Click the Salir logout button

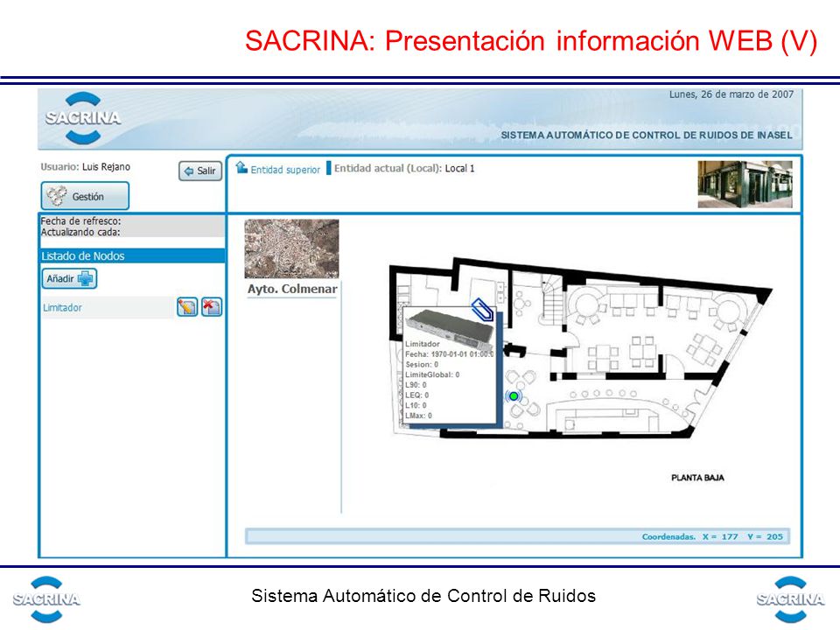pyautogui.click(x=200, y=171)
